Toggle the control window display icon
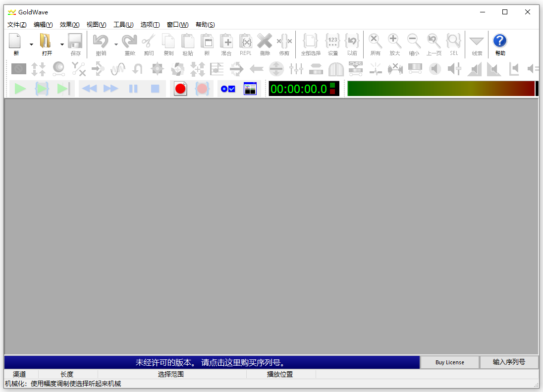The image size is (543, 392). tap(250, 89)
